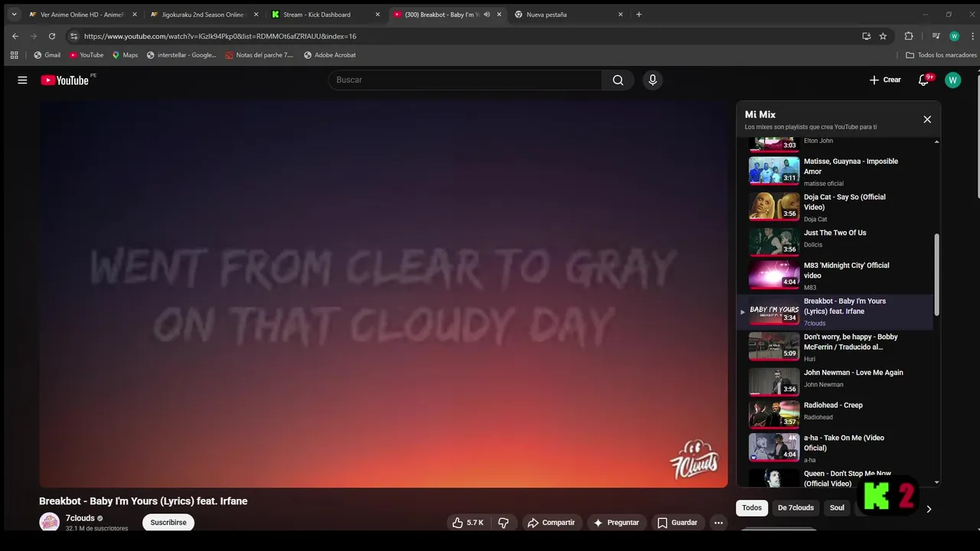Open a new browser tab

point(639,15)
